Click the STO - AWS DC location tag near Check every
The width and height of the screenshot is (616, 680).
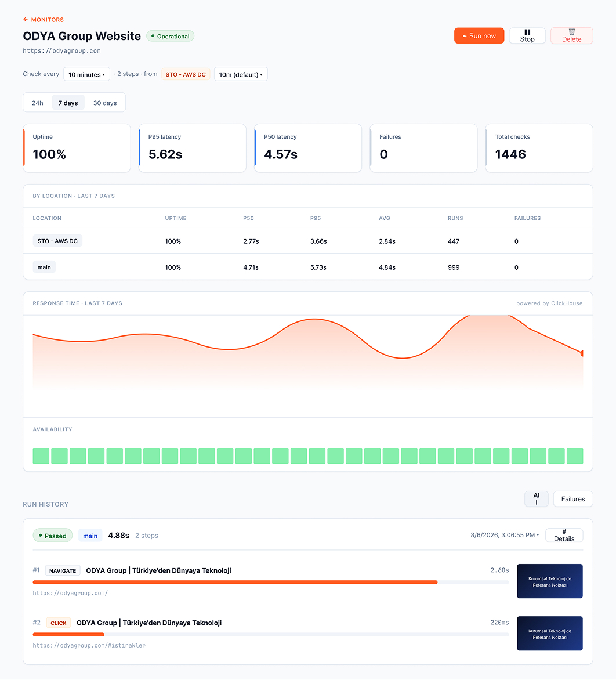pos(186,74)
